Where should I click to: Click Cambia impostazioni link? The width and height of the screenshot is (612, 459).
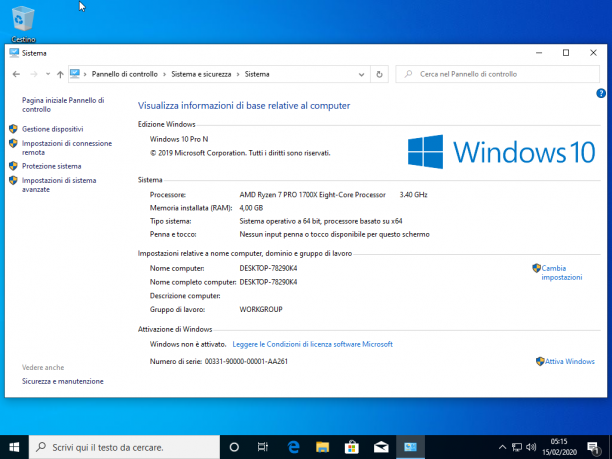pos(562,272)
